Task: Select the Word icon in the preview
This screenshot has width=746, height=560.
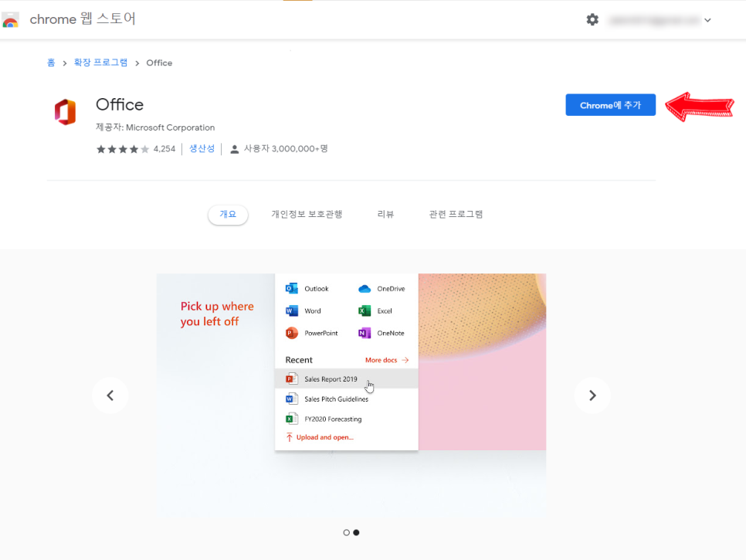Action: pos(292,311)
